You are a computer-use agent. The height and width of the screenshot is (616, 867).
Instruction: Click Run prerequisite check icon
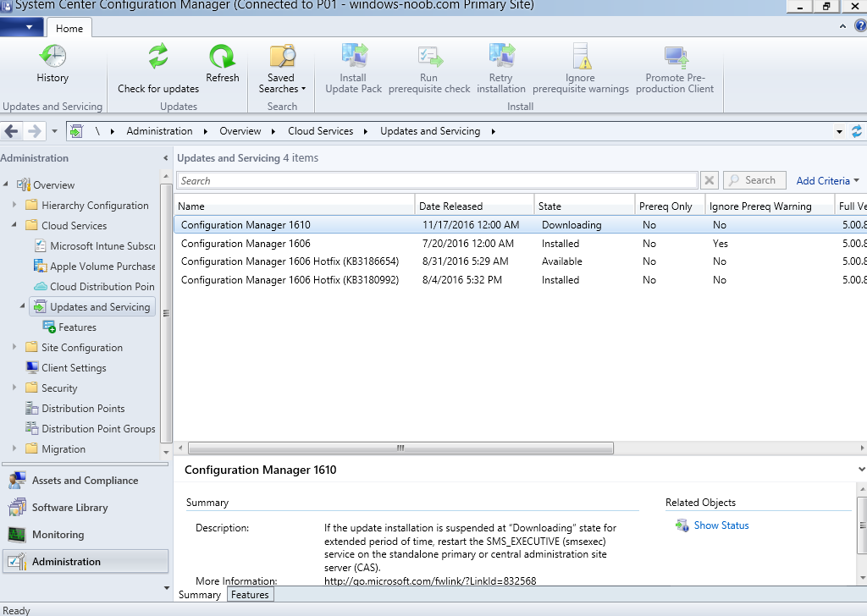click(x=429, y=57)
